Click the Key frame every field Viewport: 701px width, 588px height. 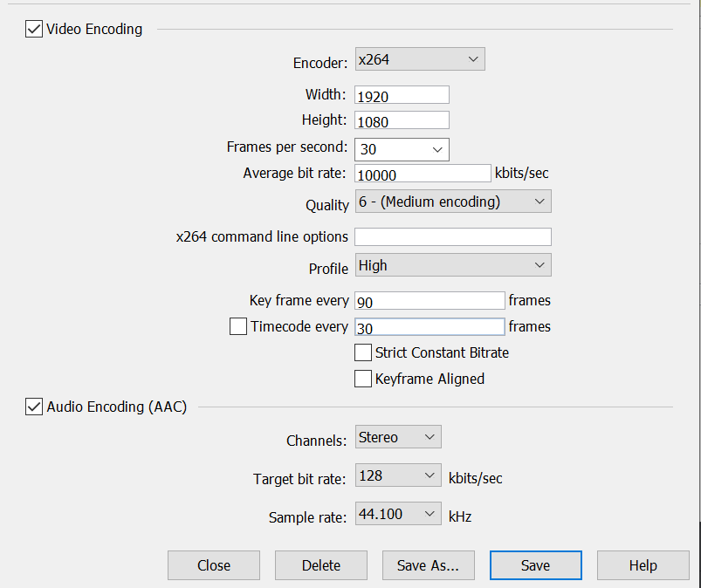(430, 301)
